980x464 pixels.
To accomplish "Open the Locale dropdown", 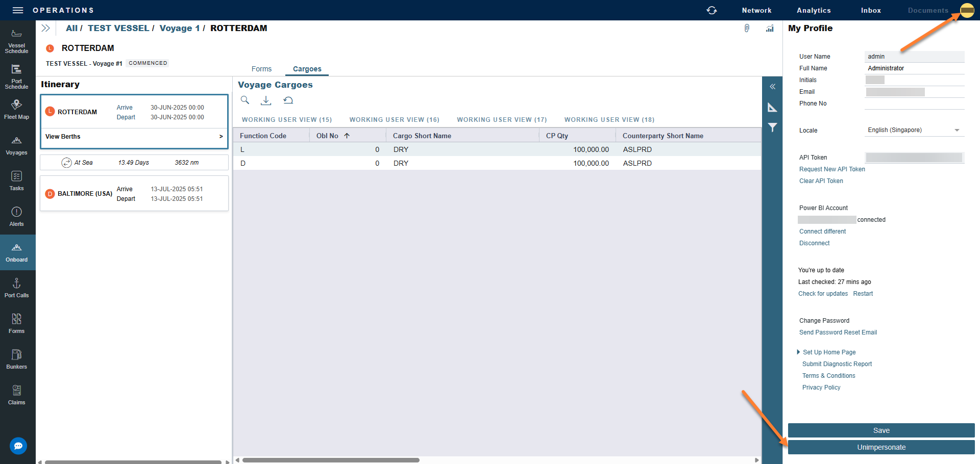I will (x=914, y=131).
